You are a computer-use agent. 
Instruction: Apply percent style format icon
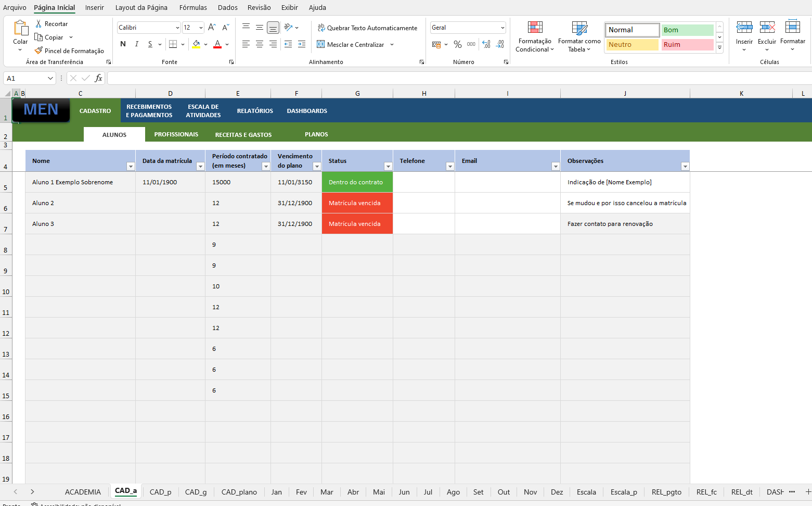[457, 45]
